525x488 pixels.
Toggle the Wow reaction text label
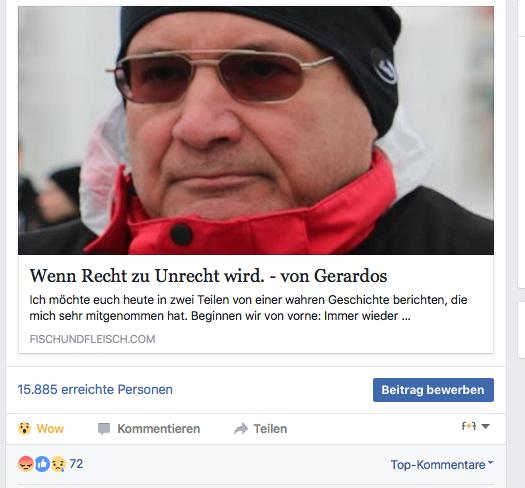tap(50, 429)
